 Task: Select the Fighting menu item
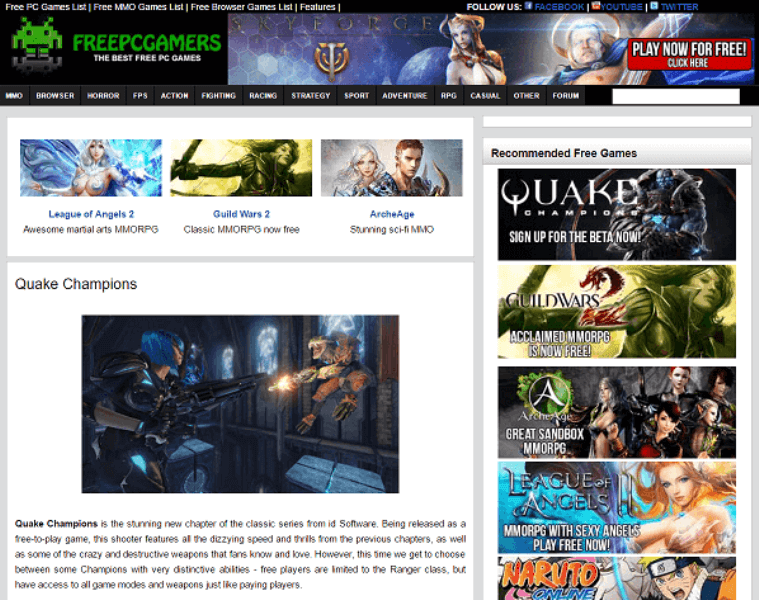tap(218, 95)
